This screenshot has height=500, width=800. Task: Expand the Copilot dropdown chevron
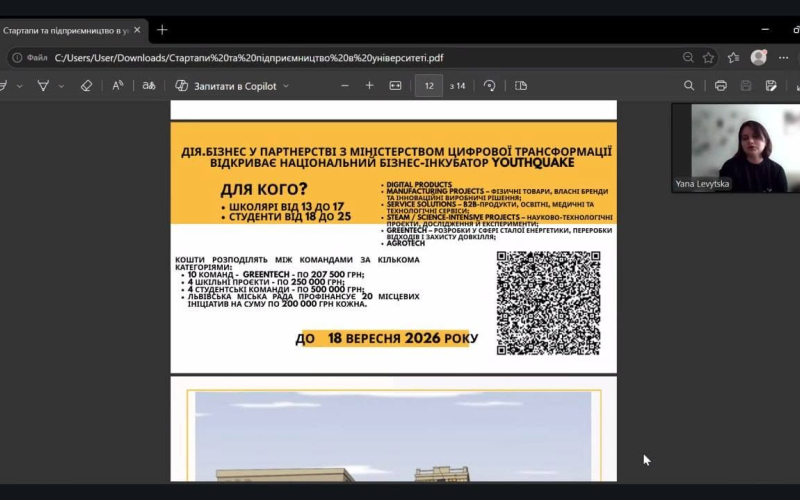[x=286, y=86]
